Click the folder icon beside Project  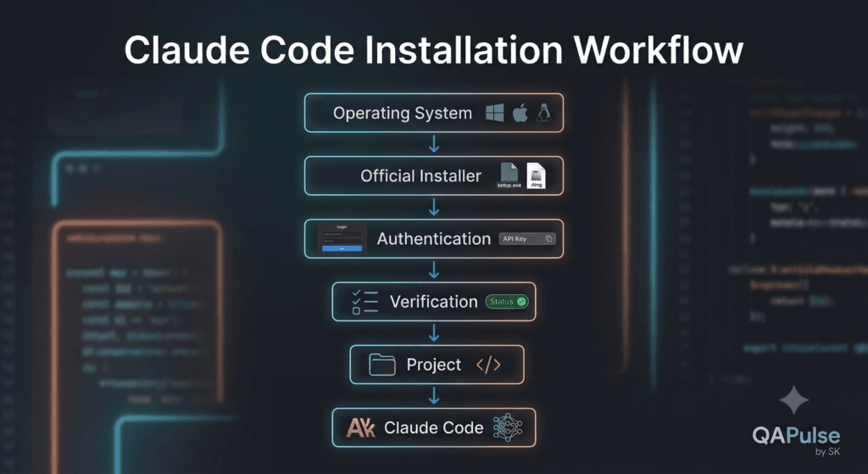[382, 365]
